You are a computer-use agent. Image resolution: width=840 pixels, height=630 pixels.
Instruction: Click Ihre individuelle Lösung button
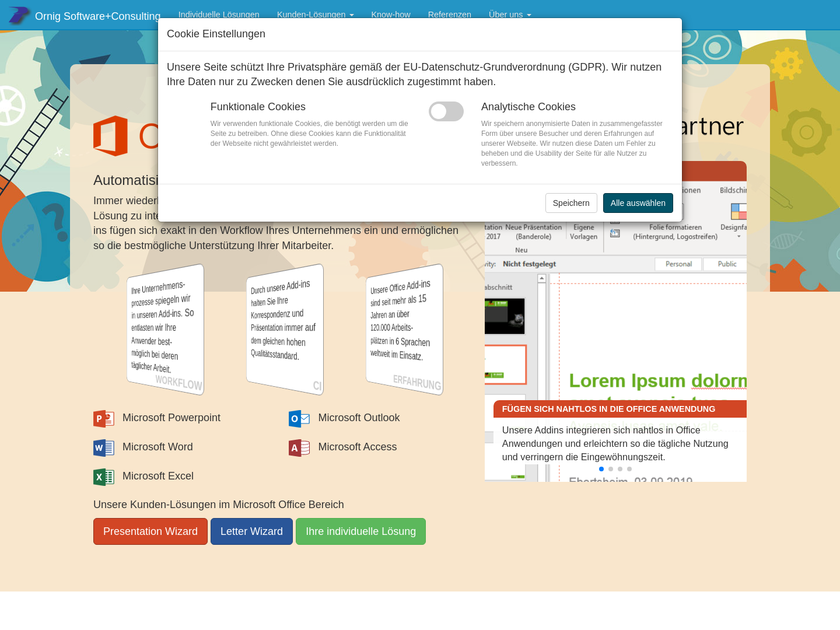point(360,531)
